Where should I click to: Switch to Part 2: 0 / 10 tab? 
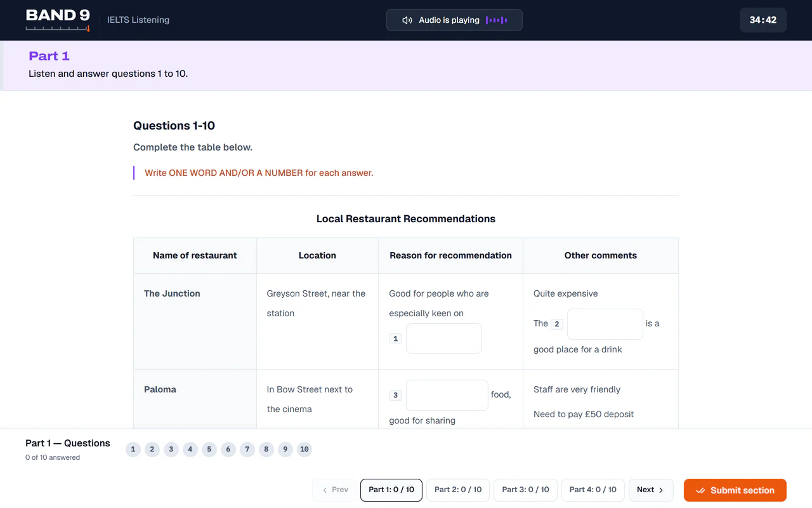458,490
